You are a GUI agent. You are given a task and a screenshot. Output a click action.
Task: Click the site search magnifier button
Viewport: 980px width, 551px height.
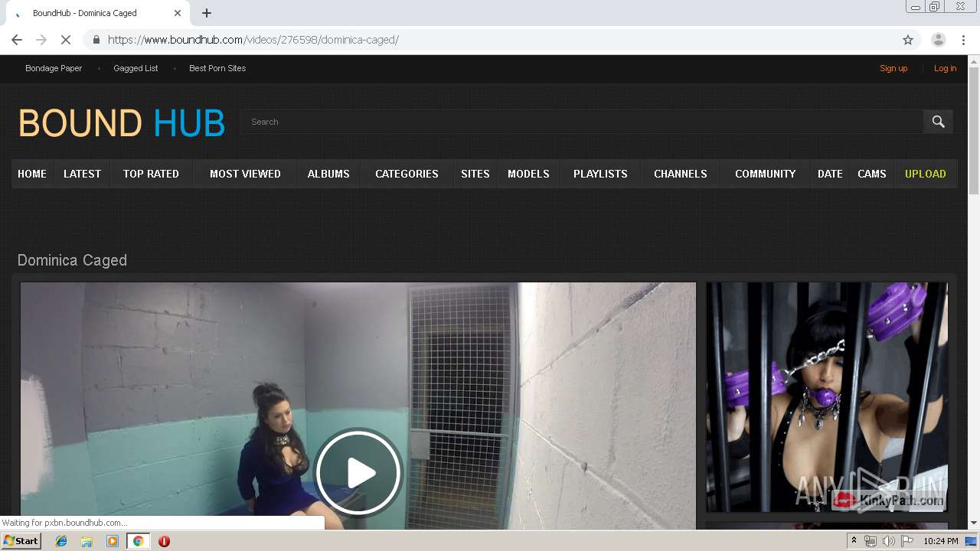938,122
